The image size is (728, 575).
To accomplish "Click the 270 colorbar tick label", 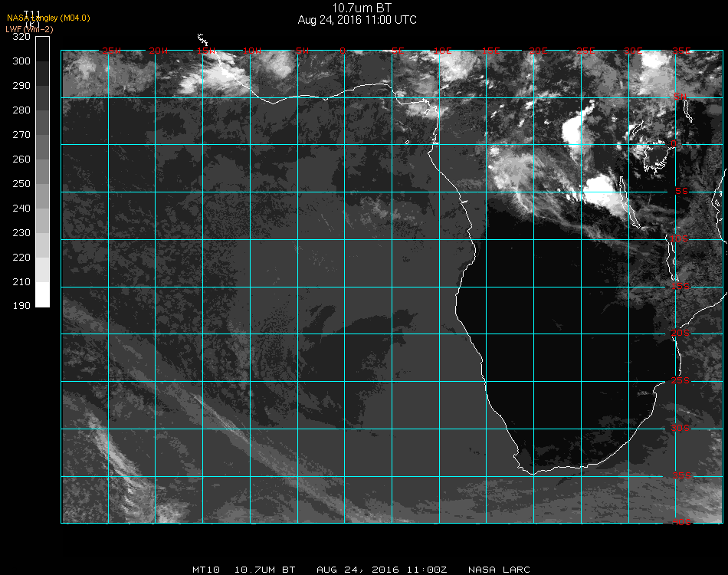I will tap(21, 135).
